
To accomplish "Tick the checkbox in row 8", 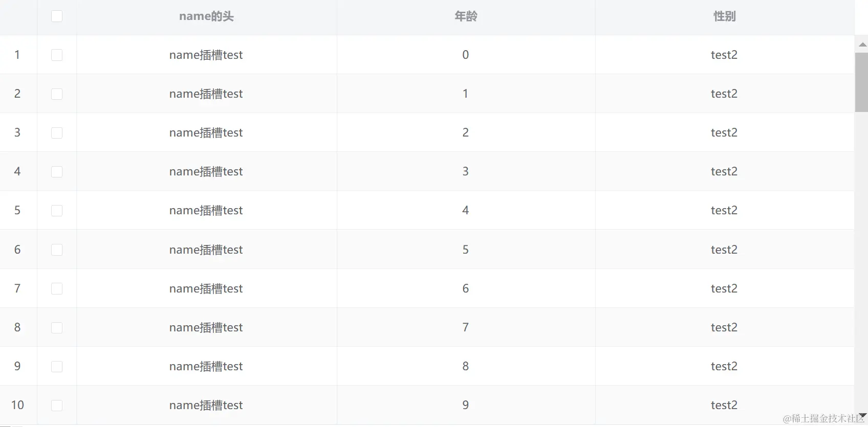I will click(57, 328).
